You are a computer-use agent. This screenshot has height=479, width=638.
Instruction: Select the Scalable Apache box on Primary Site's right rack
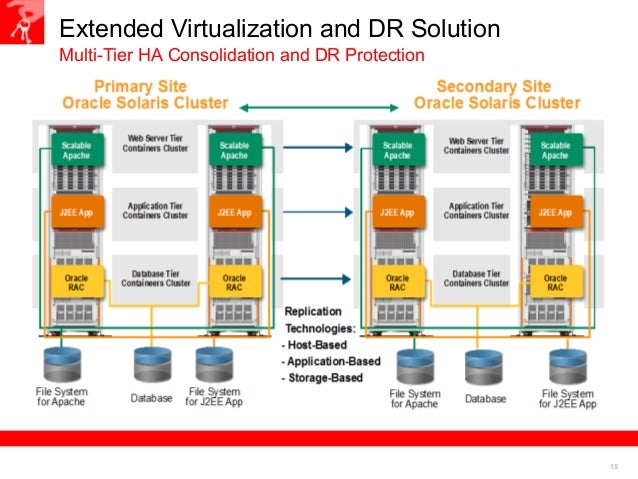coord(235,150)
